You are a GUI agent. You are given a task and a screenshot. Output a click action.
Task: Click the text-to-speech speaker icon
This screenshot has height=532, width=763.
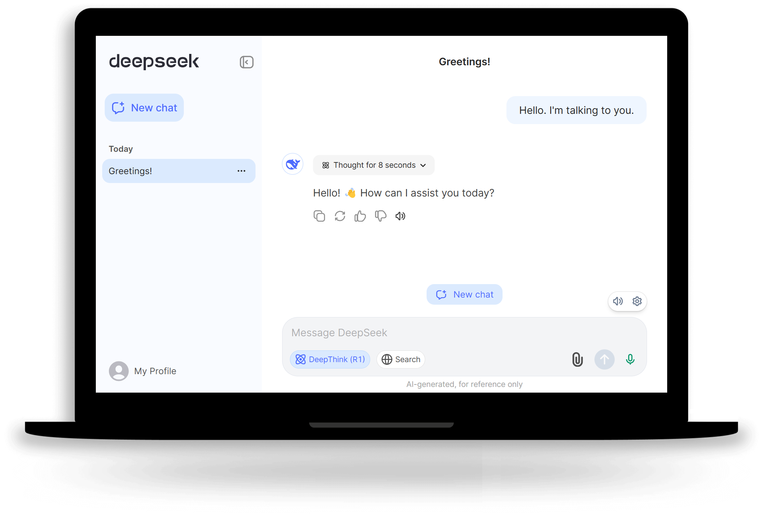(x=400, y=216)
